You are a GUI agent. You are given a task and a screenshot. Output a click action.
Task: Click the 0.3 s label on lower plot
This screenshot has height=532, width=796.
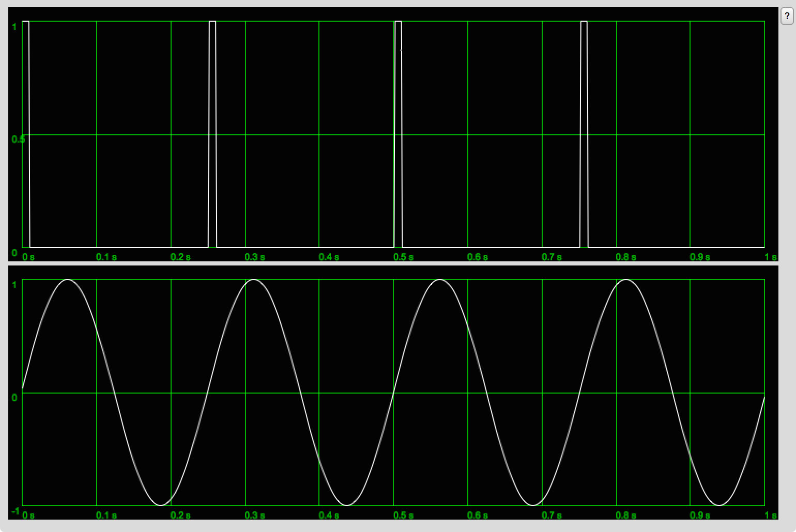click(255, 515)
